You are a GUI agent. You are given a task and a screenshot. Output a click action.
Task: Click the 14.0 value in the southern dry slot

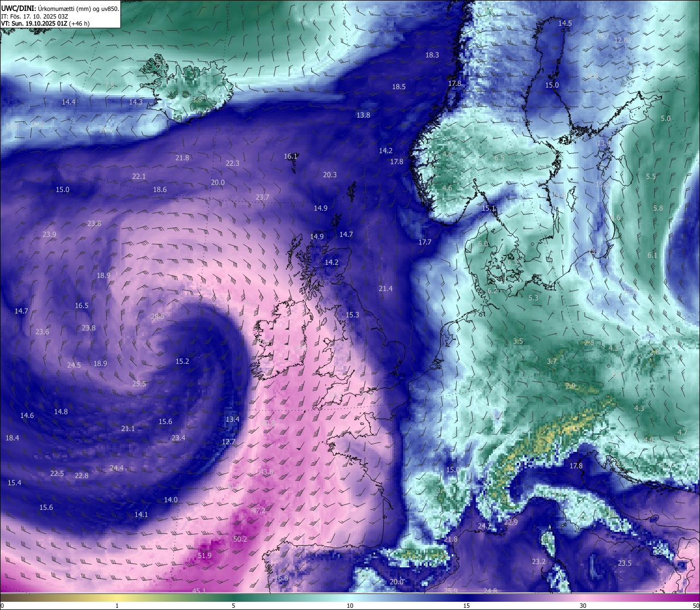(x=171, y=499)
